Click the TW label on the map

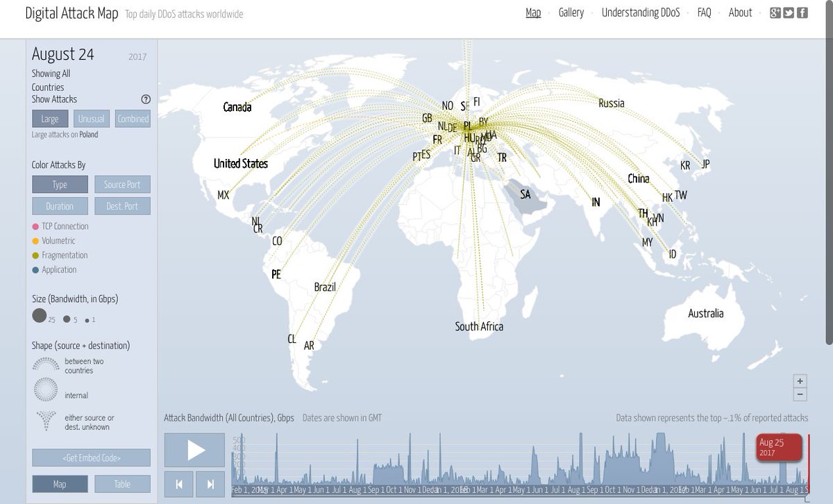coord(681,196)
